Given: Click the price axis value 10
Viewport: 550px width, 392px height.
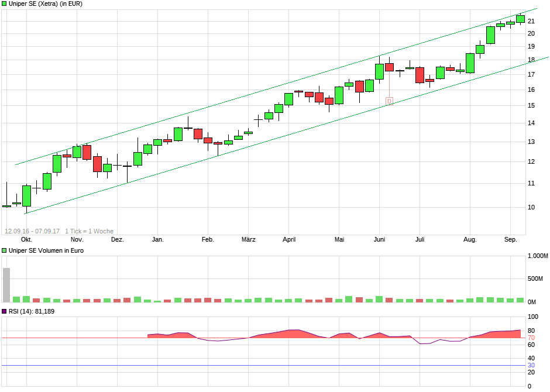Looking at the screenshot, I should [x=531, y=207].
